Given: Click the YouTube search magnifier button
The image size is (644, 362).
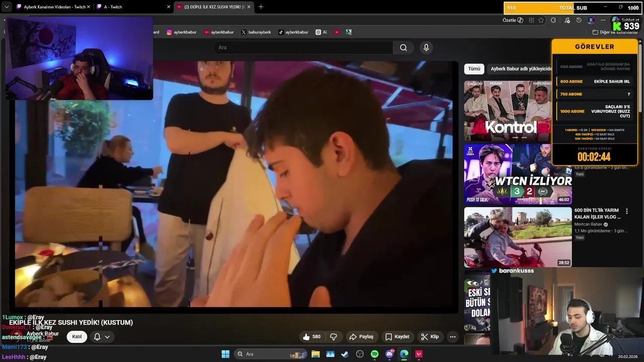Looking at the screenshot, I should pyautogui.click(x=404, y=48).
